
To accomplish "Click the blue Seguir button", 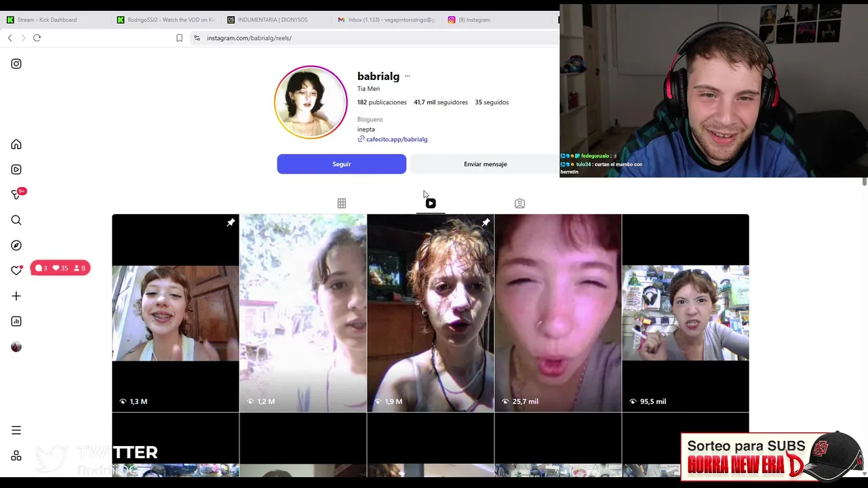I will pyautogui.click(x=341, y=164).
